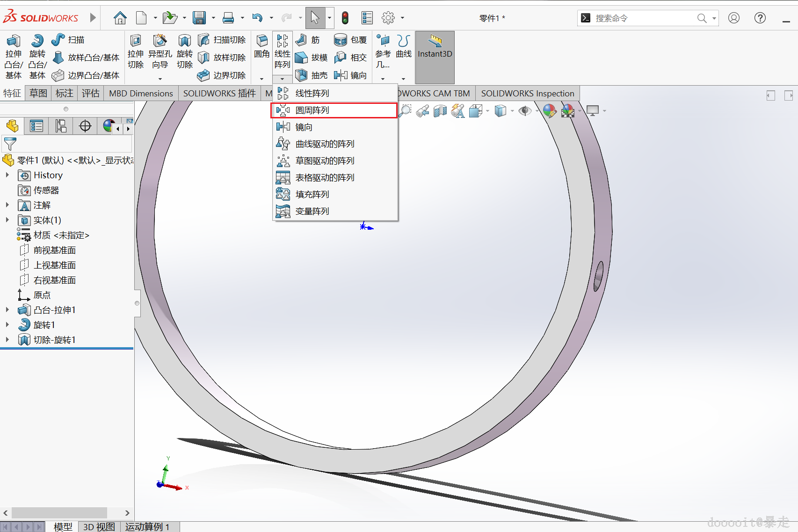Open the edit appearance color ball
798x532 pixels.
(549, 111)
